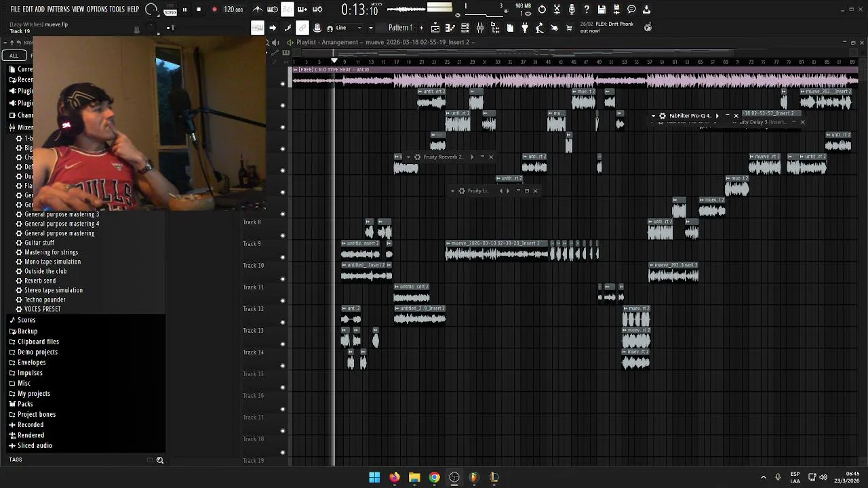Enable wait for input before recording
The image size is (868, 488).
coord(273,9)
